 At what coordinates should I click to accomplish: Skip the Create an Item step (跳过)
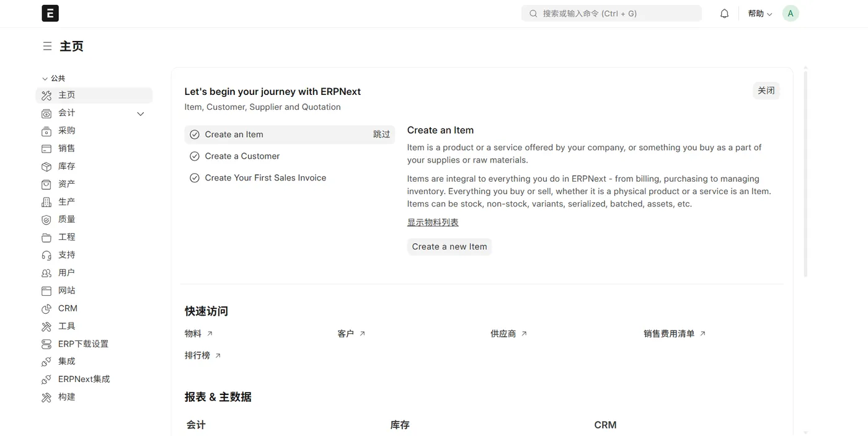[x=382, y=135]
